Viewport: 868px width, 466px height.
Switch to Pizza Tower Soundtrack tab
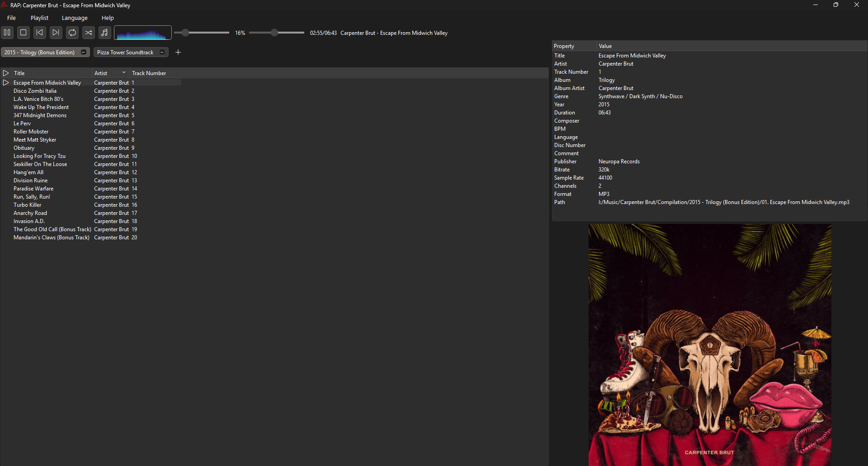[125, 52]
